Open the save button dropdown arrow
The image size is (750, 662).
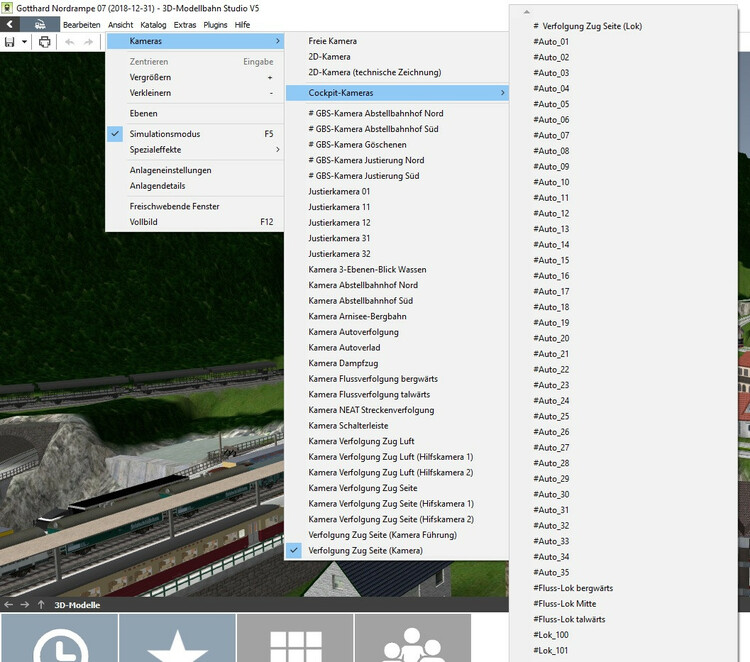pyautogui.click(x=24, y=42)
